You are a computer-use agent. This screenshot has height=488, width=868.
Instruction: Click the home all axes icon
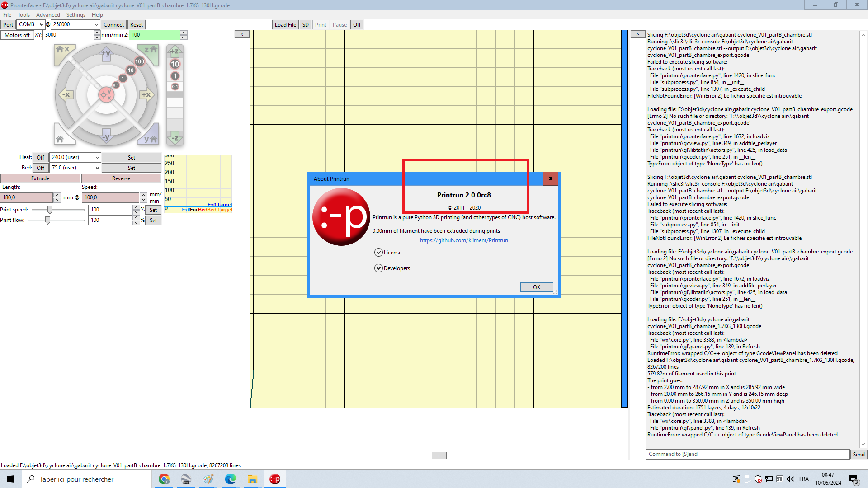tap(61, 137)
